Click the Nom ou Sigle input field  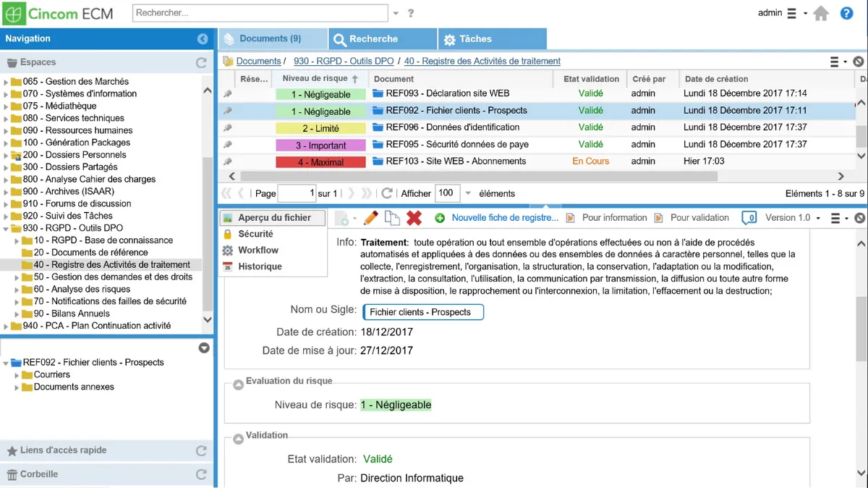tap(423, 312)
